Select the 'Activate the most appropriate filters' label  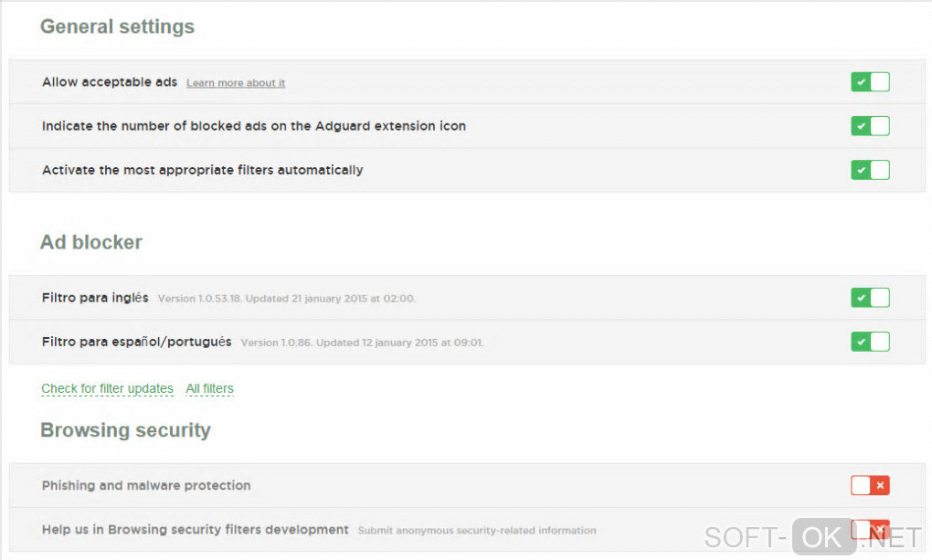[202, 170]
